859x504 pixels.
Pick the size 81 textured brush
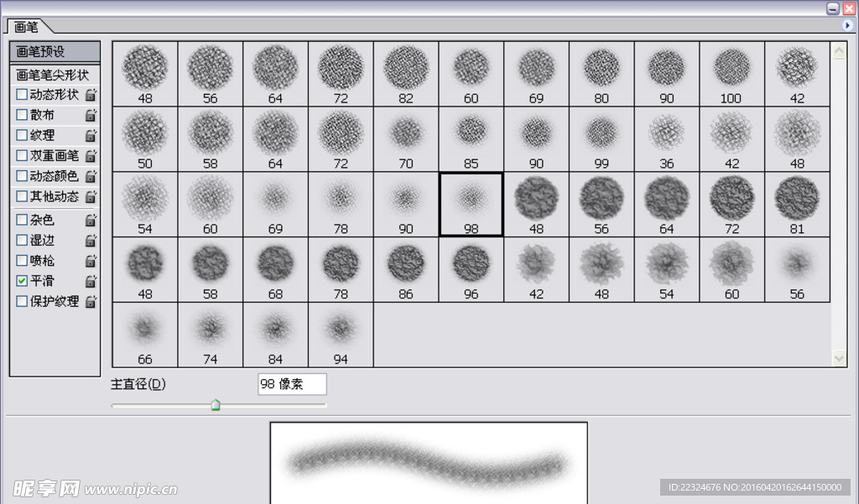797,204
